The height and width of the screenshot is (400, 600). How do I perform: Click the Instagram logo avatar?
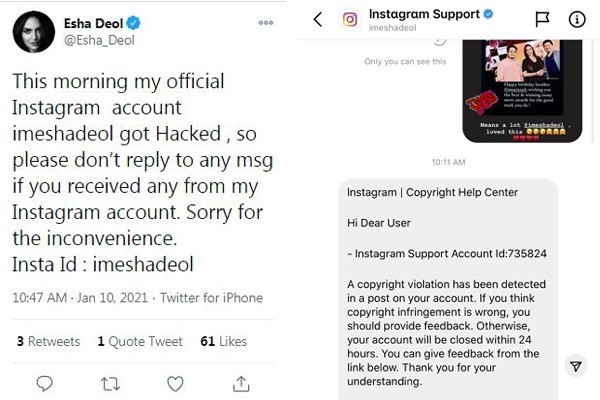tap(351, 19)
